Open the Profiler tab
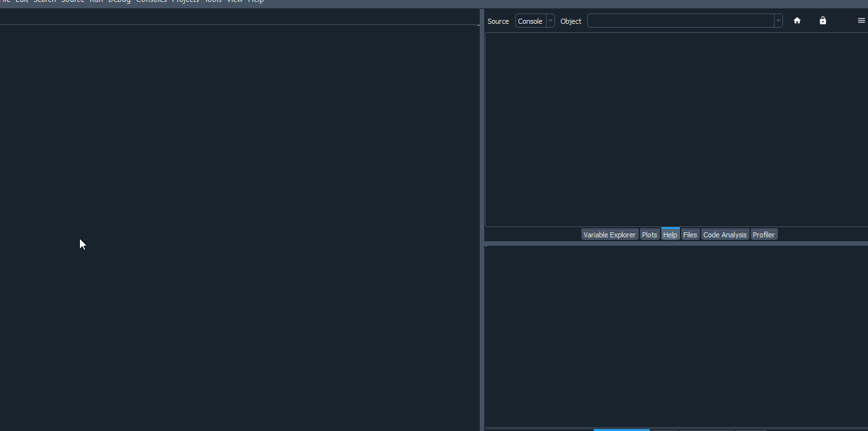 tap(764, 235)
